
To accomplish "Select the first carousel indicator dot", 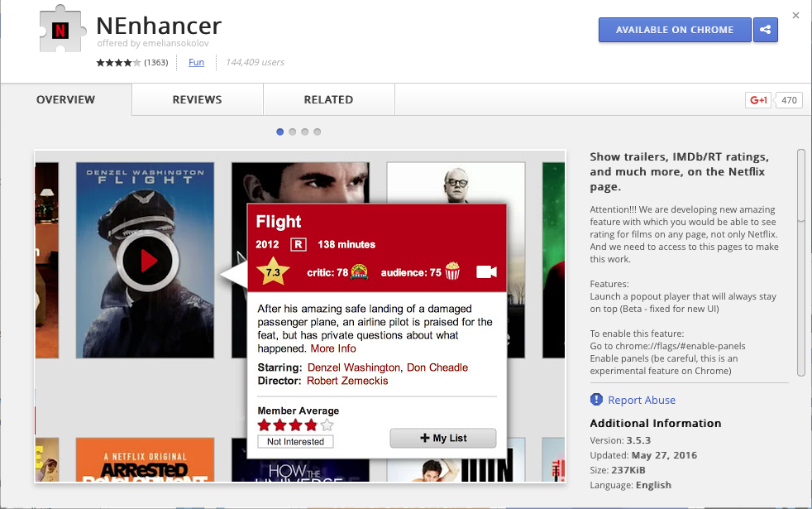I will (x=280, y=132).
